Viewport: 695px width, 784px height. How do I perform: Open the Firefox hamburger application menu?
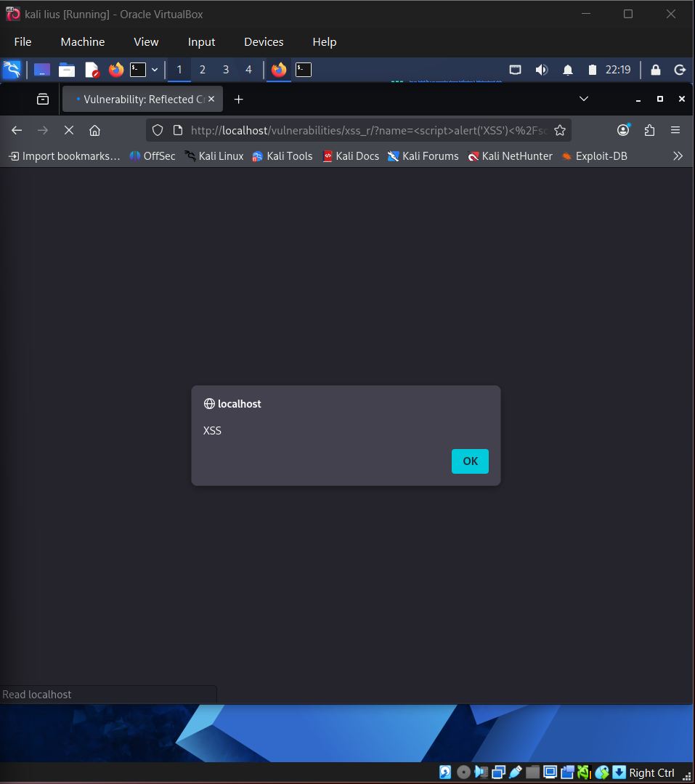pyautogui.click(x=675, y=130)
